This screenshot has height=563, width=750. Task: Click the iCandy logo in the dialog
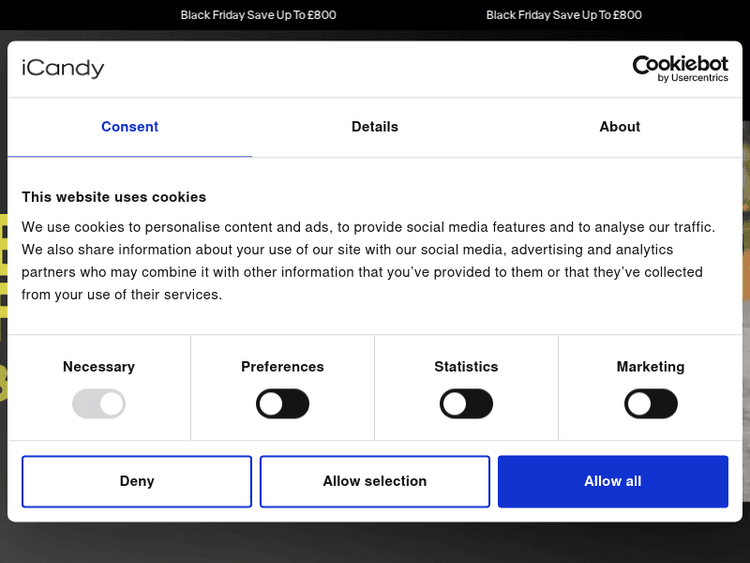pos(63,69)
